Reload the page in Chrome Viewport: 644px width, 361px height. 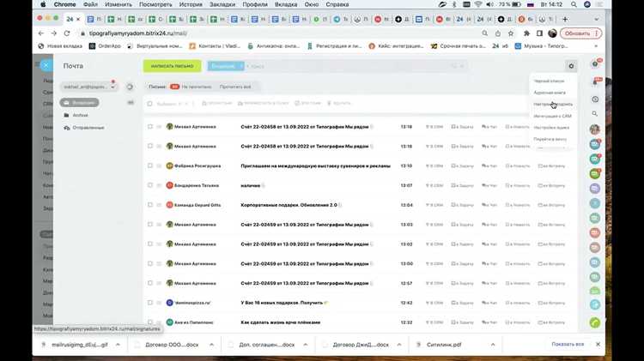tap(67, 33)
